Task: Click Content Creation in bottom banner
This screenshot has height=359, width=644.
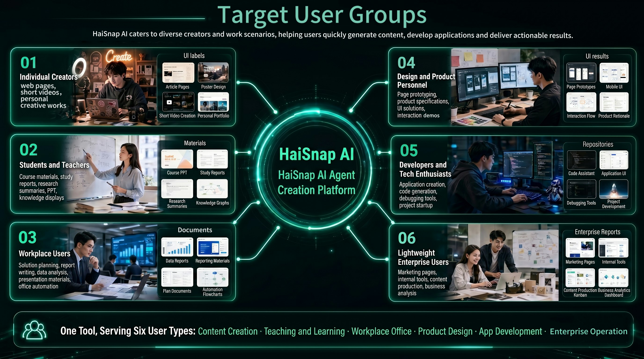Action: pyautogui.click(x=228, y=331)
